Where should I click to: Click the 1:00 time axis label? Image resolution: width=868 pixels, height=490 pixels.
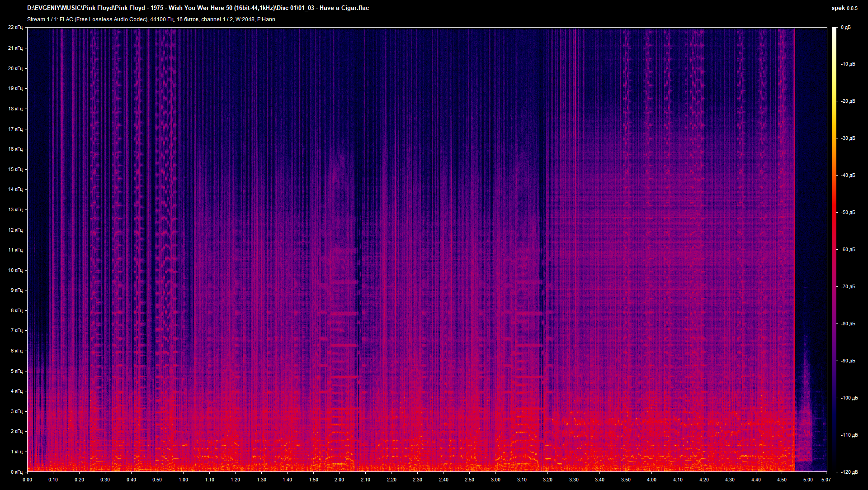[x=183, y=480]
